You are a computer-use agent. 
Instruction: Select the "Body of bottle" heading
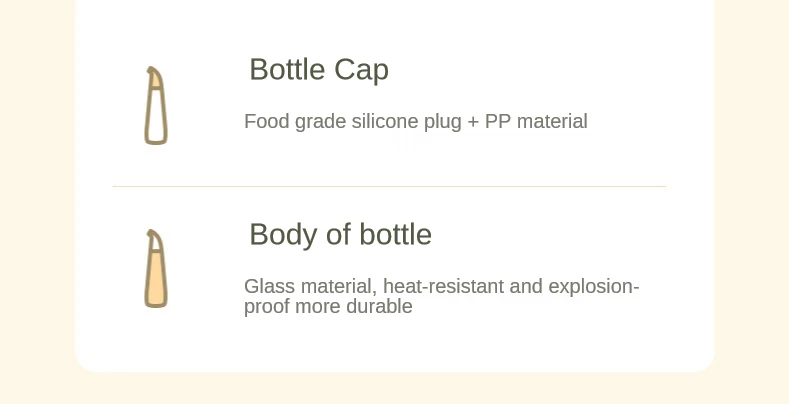click(x=340, y=235)
